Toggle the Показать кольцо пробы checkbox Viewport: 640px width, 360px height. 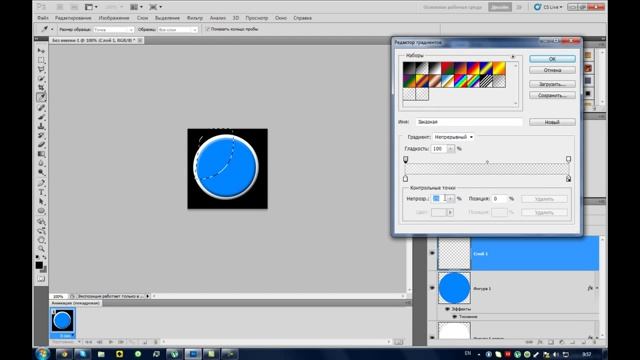208,29
